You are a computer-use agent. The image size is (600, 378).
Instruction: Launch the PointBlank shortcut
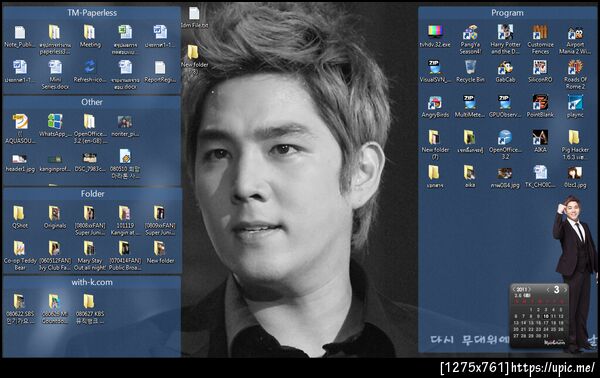540,106
